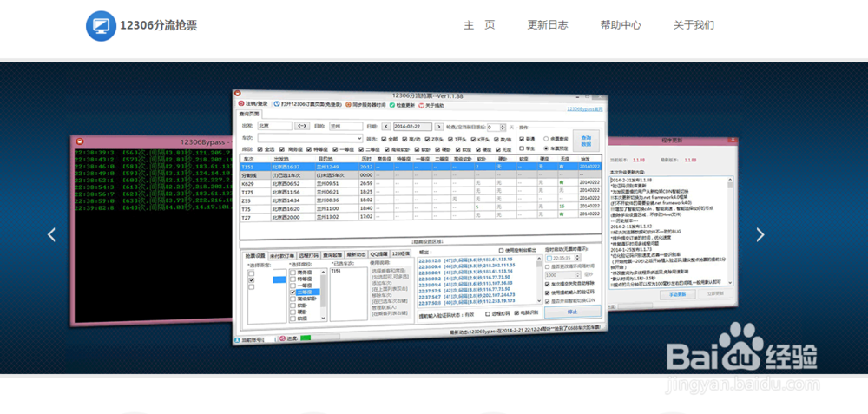
Task: Open the 12306Bypass官网 link
Action: pos(584,109)
